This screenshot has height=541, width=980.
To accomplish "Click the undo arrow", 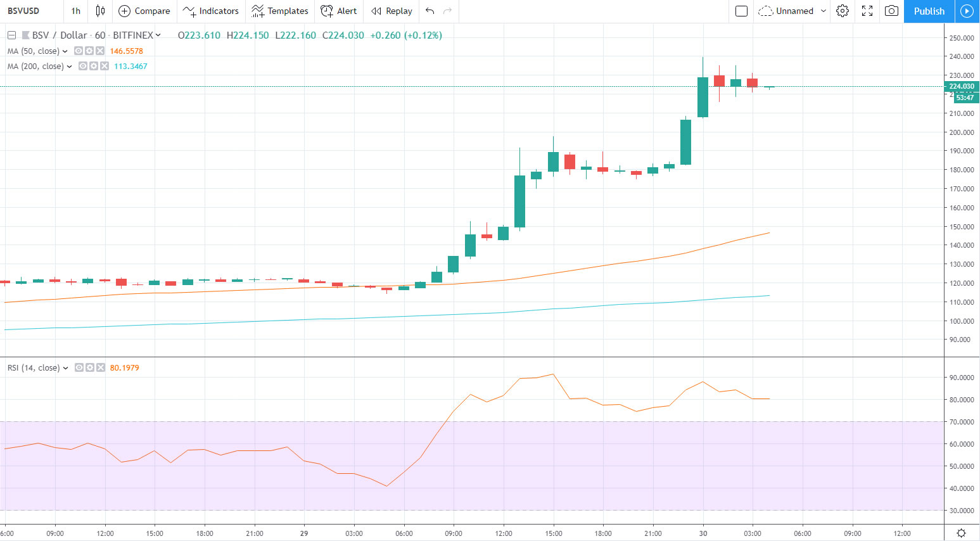I will 430,11.
